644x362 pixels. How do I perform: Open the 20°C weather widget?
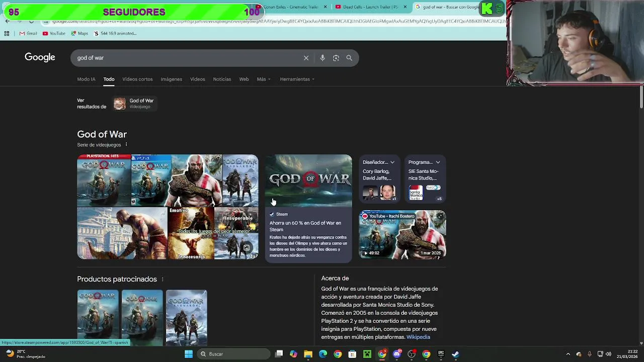pos(25,354)
